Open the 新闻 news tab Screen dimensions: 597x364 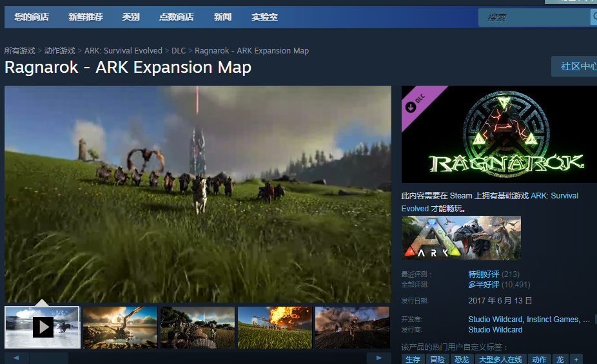[222, 17]
